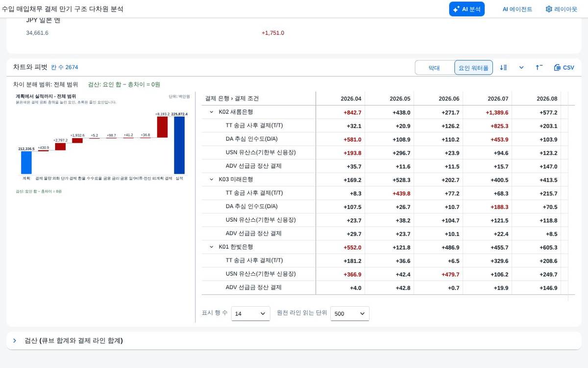Click the sort descending icon
Screen dimensions: 588x368
coord(503,68)
